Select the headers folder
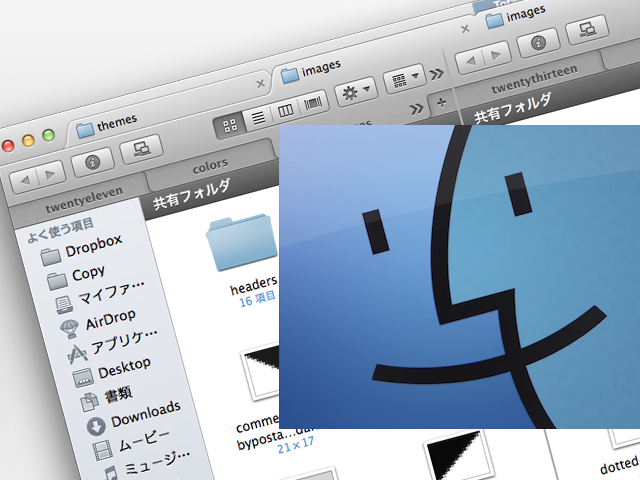 pos(241,242)
